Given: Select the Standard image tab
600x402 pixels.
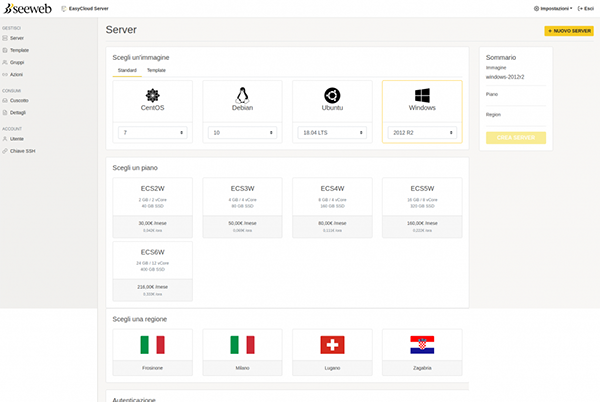Looking at the screenshot, I should (x=127, y=70).
